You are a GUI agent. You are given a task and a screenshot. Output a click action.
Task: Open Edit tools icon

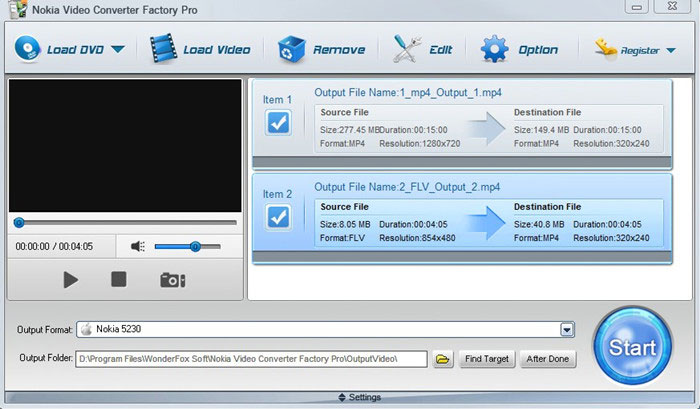tap(407, 49)
